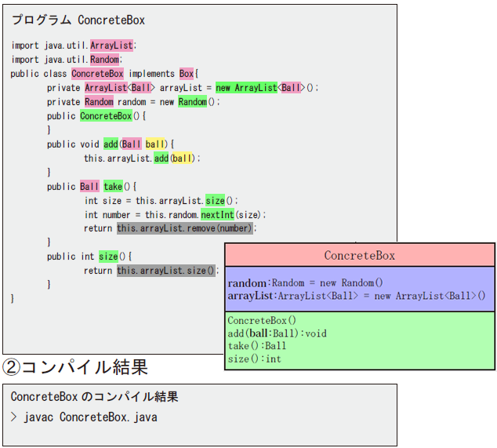Click highlighted Random in the second import line
Screen dimensions: 497x448
point(104,60)
